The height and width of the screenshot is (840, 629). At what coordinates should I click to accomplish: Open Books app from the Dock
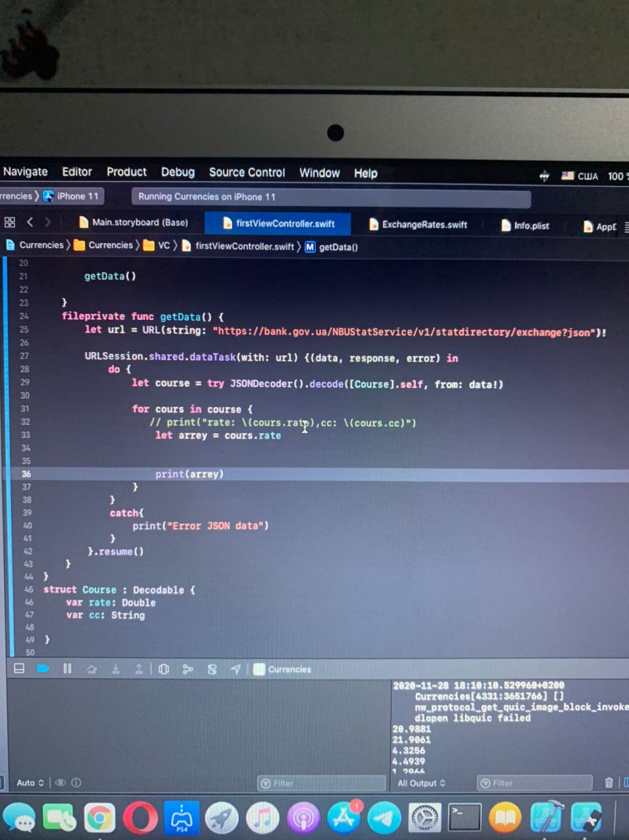[x=505, y=818]
